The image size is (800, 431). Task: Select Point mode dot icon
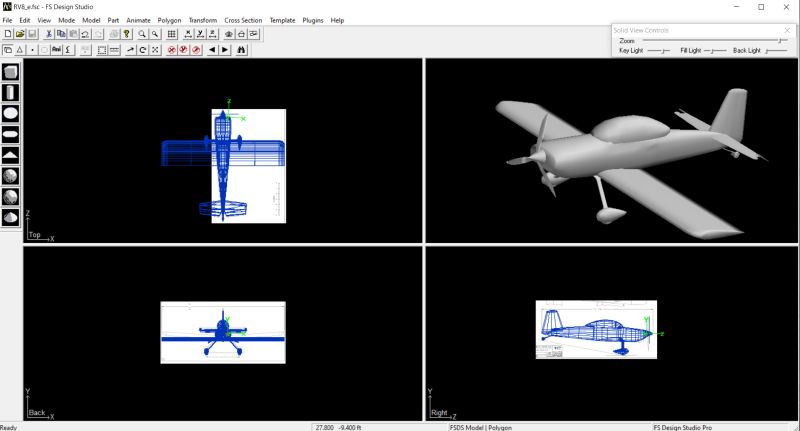32,50
